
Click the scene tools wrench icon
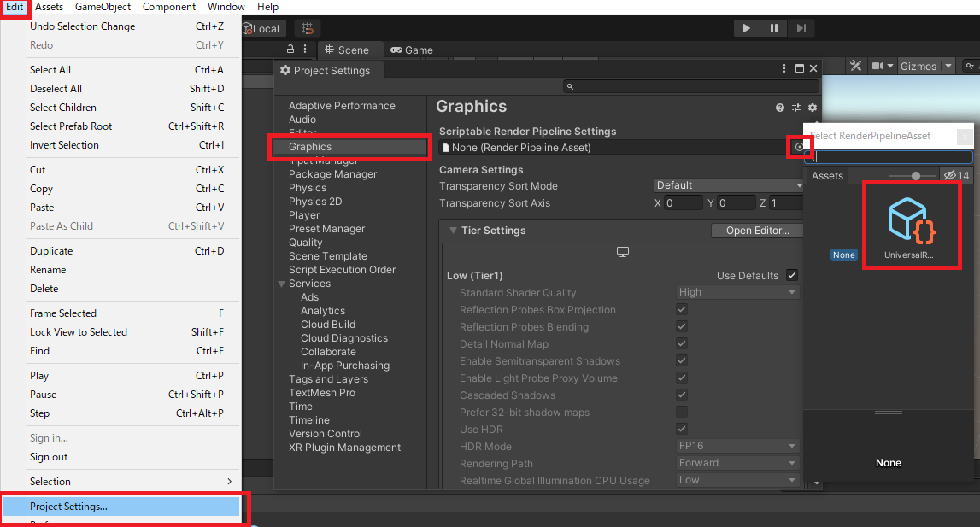coord(855,66)
